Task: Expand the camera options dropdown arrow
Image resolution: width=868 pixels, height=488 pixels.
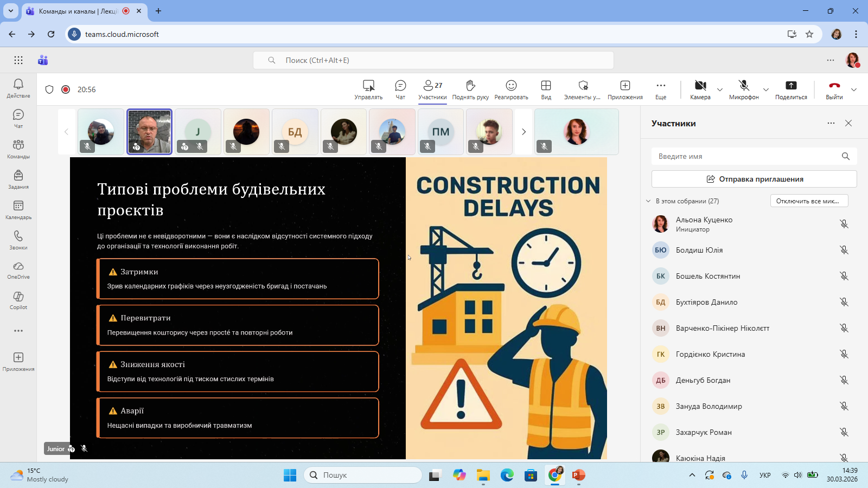Action: [x=720, y=89]
